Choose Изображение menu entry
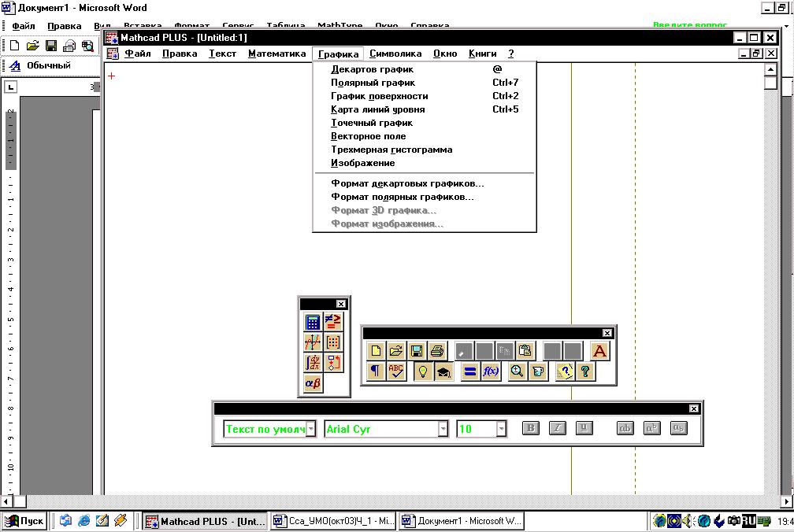Screen dimensions: 794x532 click(425, 163)
